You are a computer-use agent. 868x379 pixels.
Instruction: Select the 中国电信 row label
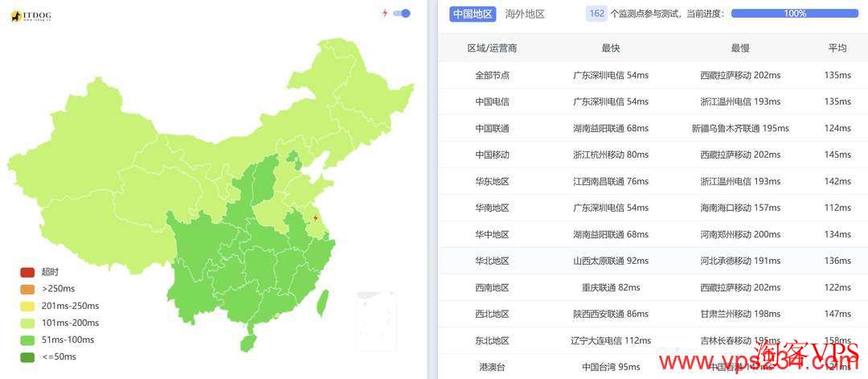coord(492,101)
